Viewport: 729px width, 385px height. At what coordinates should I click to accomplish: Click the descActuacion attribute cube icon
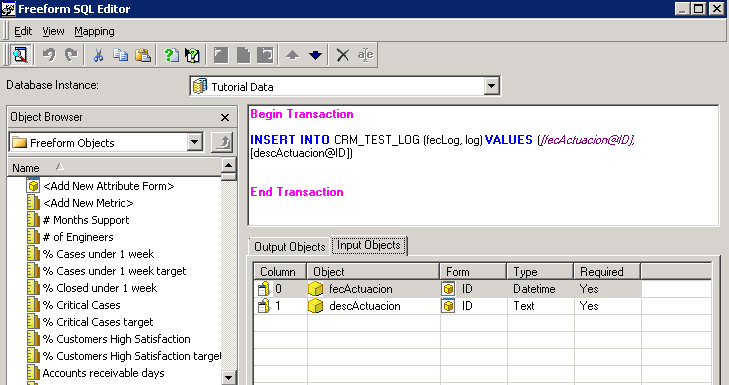[316, 306]
